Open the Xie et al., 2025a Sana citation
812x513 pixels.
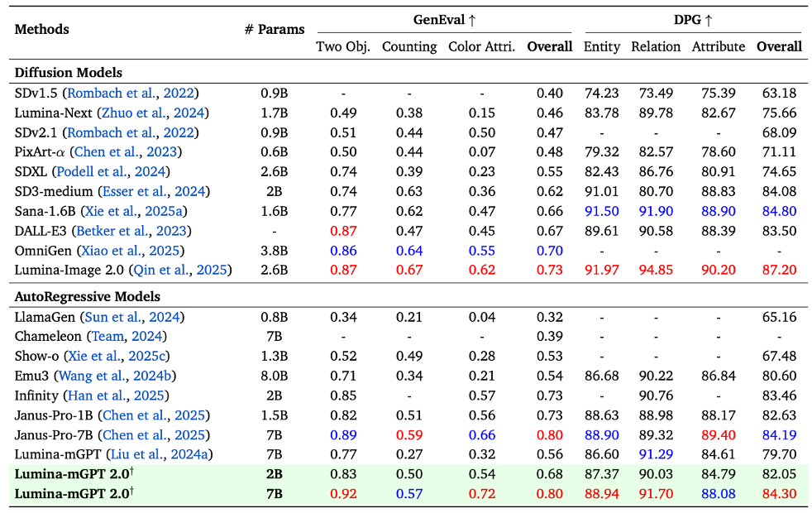pos(134,211)
